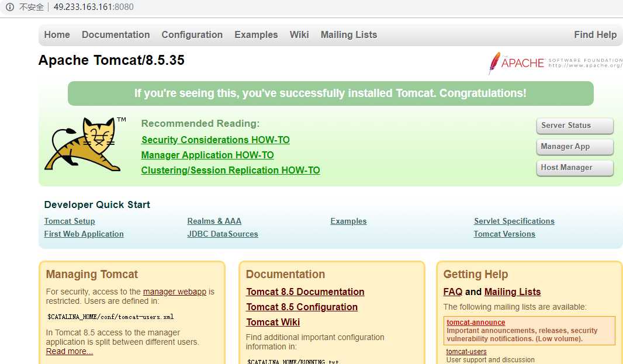
Task: Open the manager webapp link
Action: point(174,292)
